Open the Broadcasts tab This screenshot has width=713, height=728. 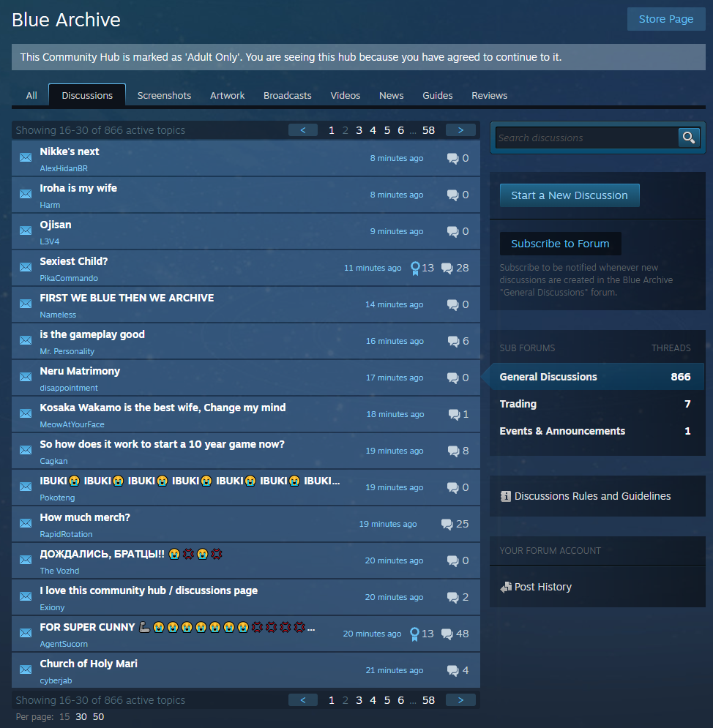point(288,96)
